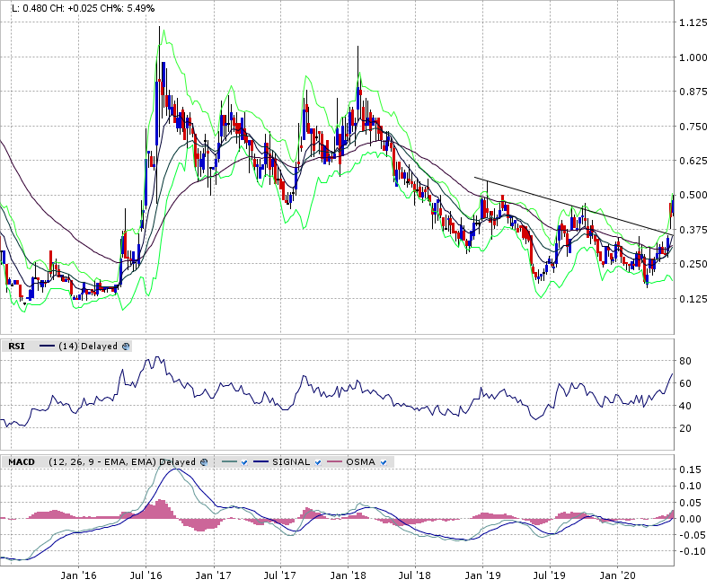This screenshot has height=588, width=715.
Task: Click the Jan '20 date on time axis
Action: [616, 574]
